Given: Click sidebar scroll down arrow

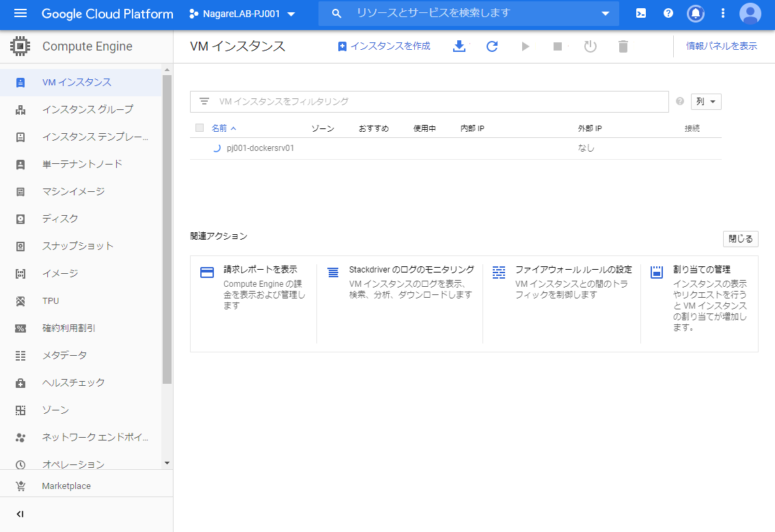Looking at the screenshot, I should click(167, 463).
